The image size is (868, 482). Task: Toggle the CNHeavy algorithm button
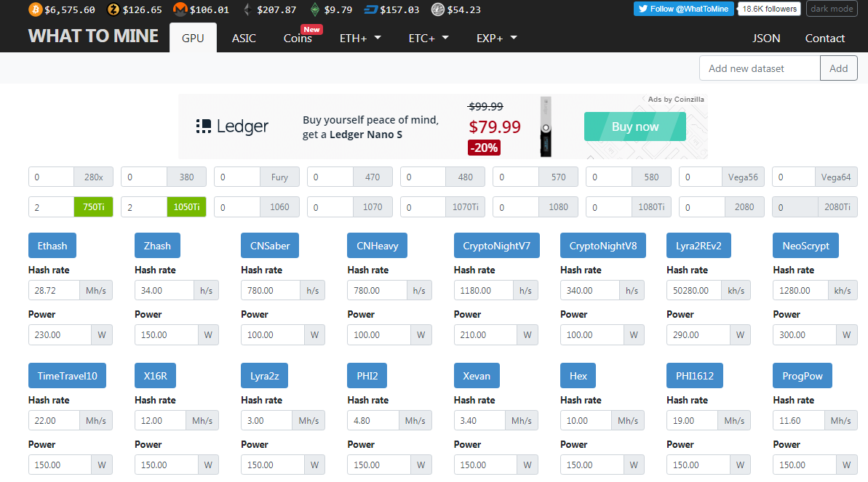pos(377,246)
